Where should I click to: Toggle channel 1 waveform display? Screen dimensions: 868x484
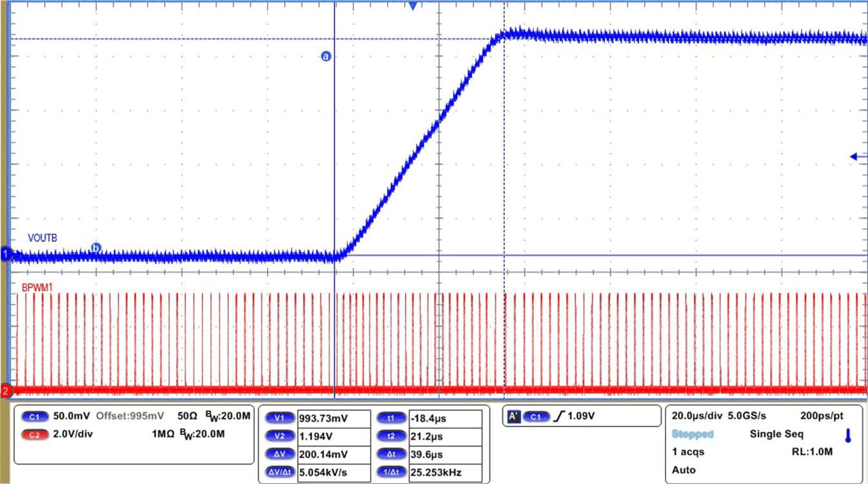(x=6, y=254)
